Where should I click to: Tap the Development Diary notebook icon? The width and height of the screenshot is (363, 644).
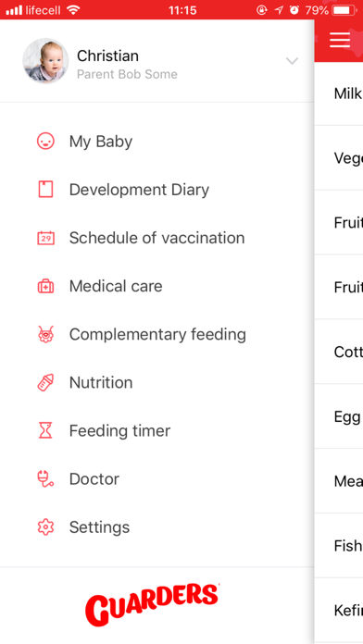click(45, 190)
